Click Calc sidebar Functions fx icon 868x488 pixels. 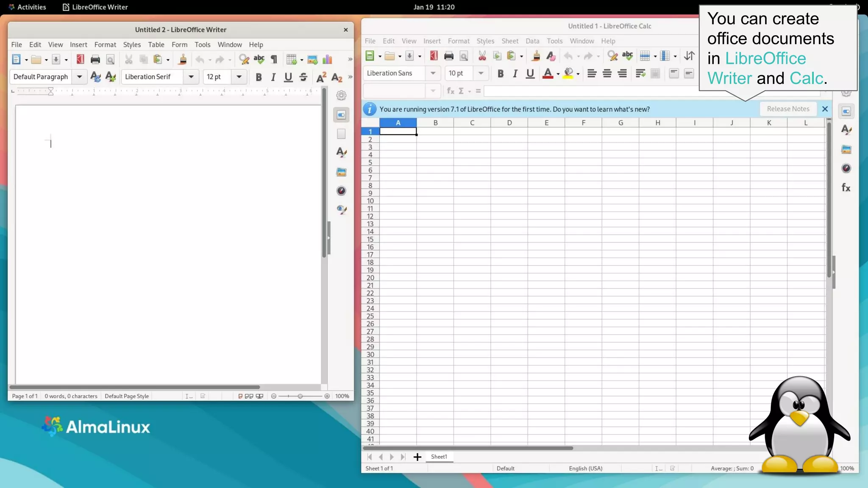click(x=846, y=188)
